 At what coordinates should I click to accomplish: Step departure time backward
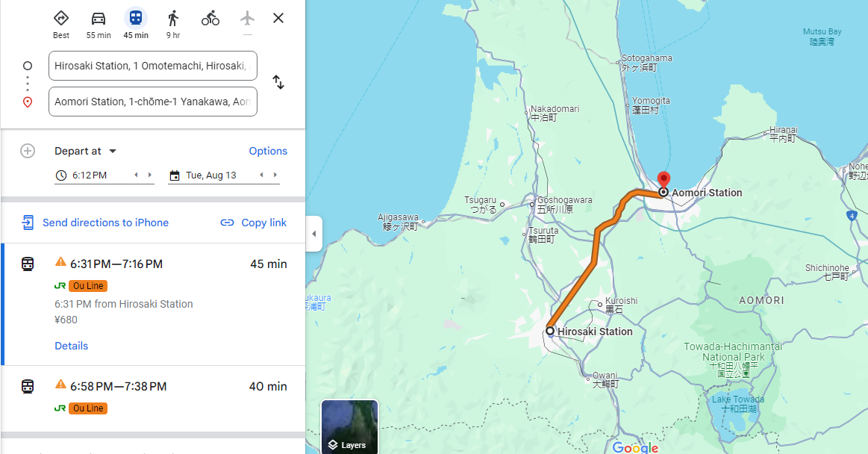[136, 175]
